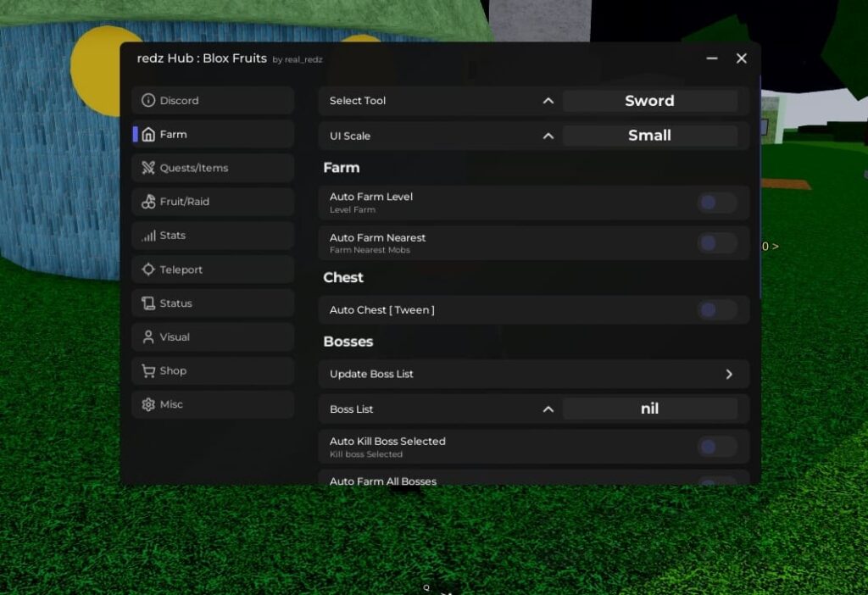The height and width of the screenshot is (595, 868).
Task: Click the Sword value field
Action: tap(649, 101)
